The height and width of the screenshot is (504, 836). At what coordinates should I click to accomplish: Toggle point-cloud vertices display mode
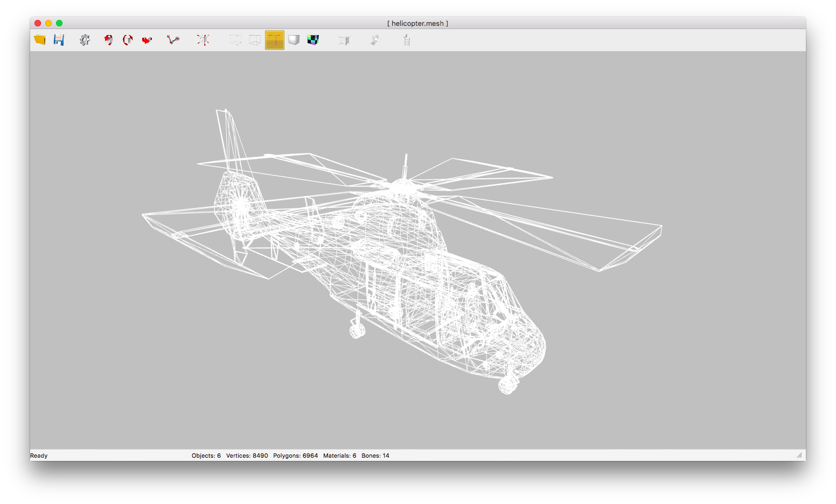pyautogui.click(x=235, y=40)
